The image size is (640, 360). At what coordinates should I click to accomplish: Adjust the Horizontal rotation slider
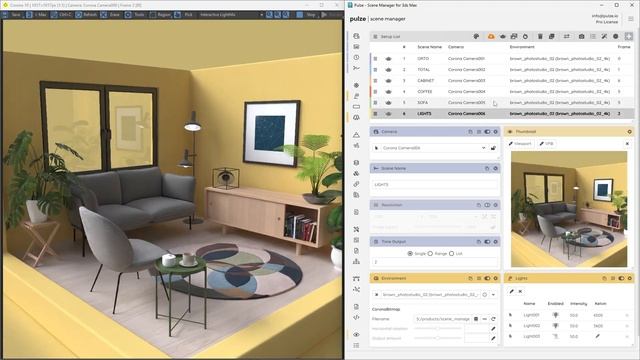click(438, 329)
